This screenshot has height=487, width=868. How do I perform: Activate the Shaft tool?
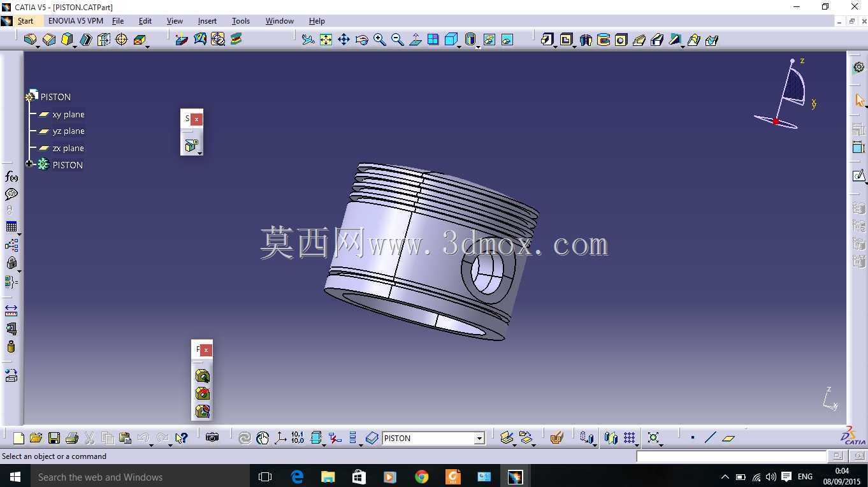point(585,40)
